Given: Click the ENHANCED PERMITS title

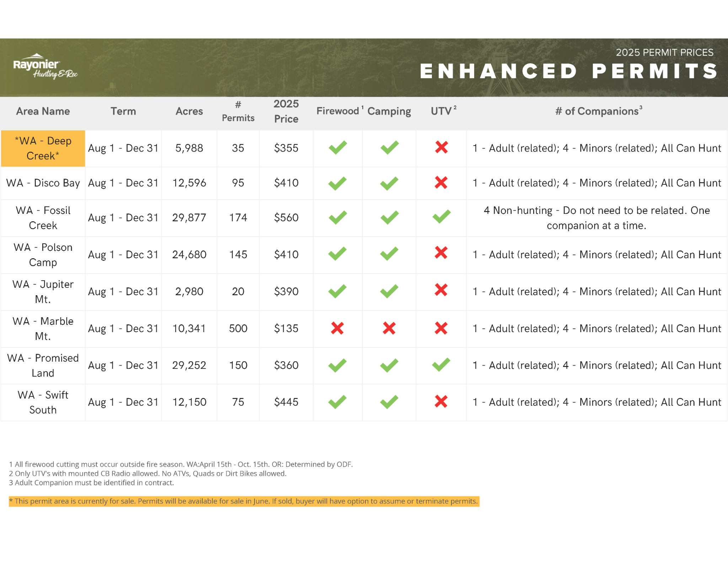Looking at the screenshot, I should coord(569,71).
